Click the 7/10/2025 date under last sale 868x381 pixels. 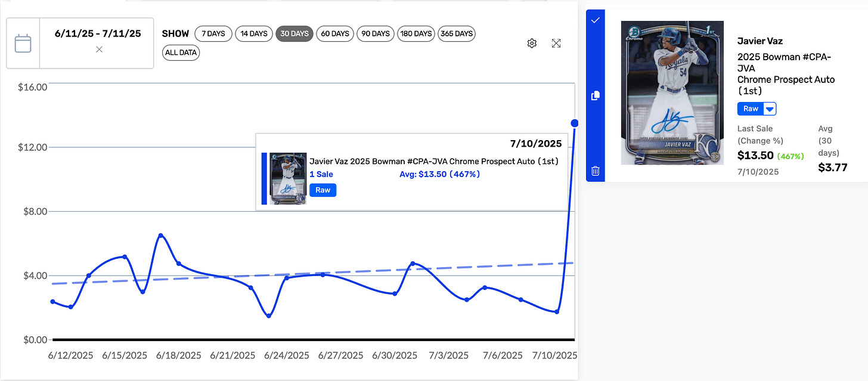pos(758,172)
